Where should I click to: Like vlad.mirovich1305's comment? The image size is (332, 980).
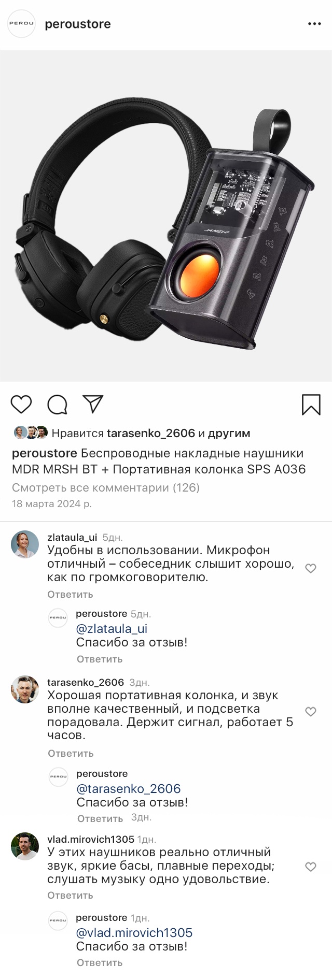[311, 867]
